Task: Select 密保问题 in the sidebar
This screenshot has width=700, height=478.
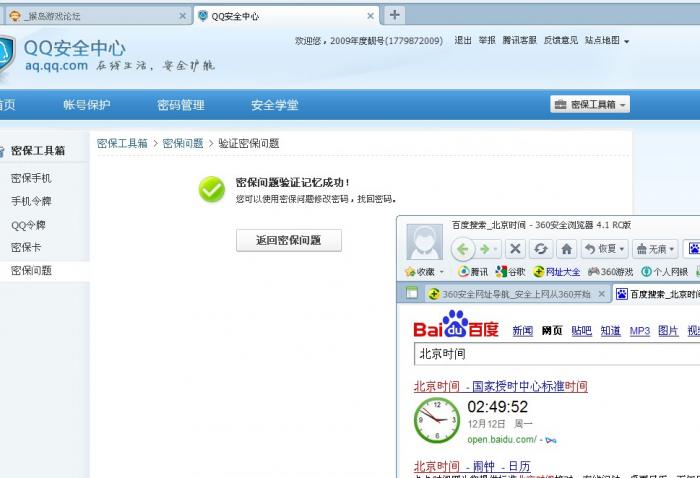Action: pyautogui.click(x=31, y=270)
